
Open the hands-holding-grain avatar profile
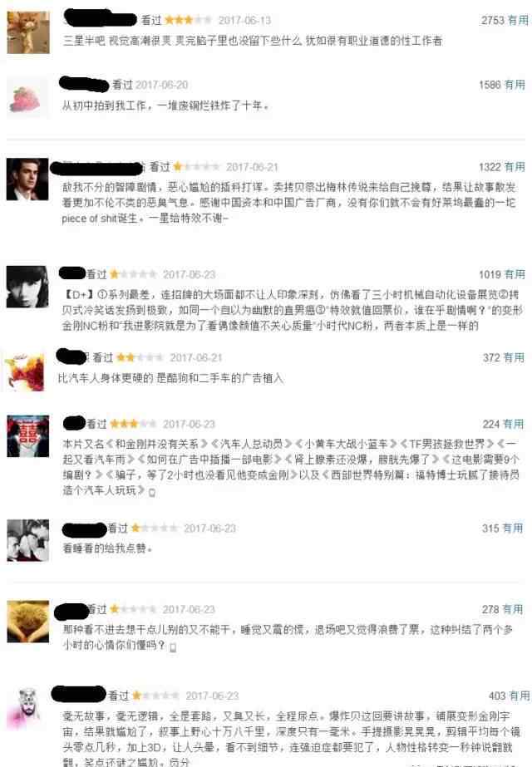click(28, 622)
